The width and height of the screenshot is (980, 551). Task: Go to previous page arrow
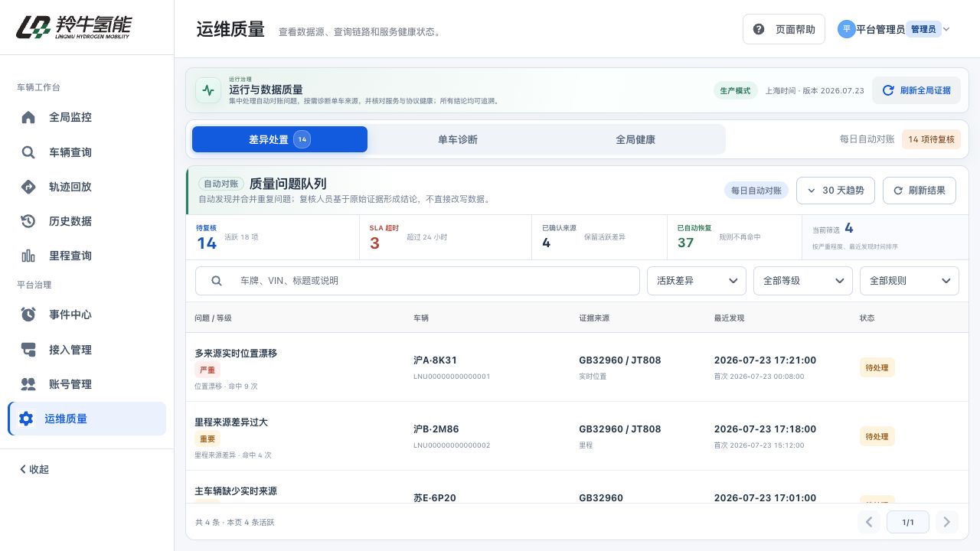click(x=869, y=522)
